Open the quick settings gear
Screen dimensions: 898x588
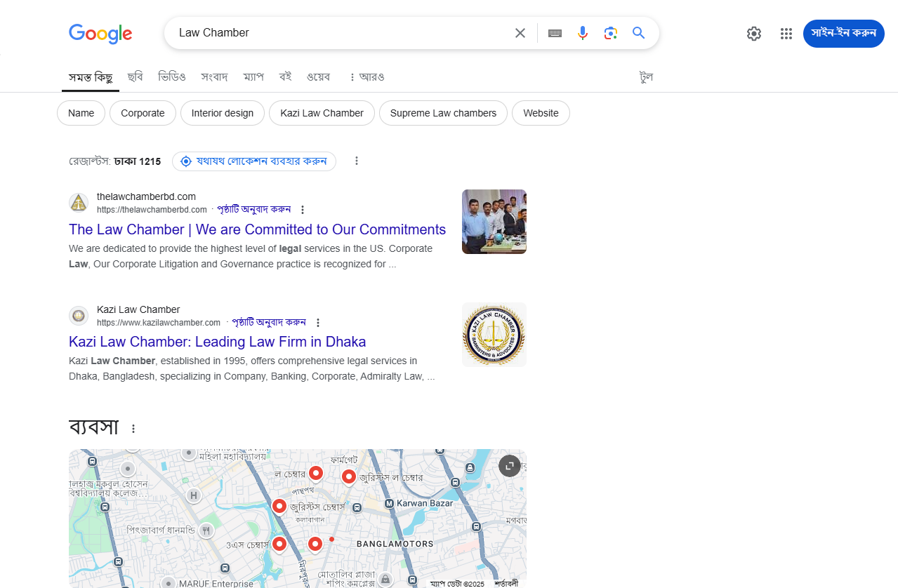tap(754, 34)
